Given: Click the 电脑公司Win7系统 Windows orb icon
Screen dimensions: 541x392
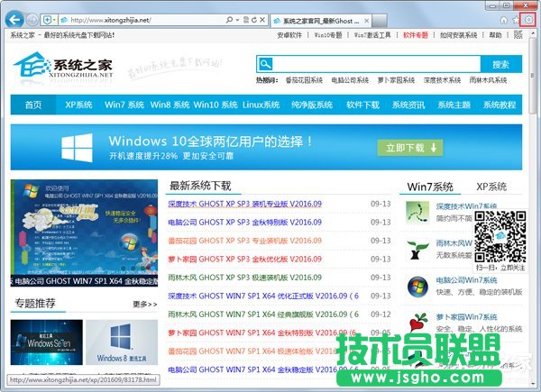Looking at the screenshot, I should pyautogui.click(x=417, y=287).
